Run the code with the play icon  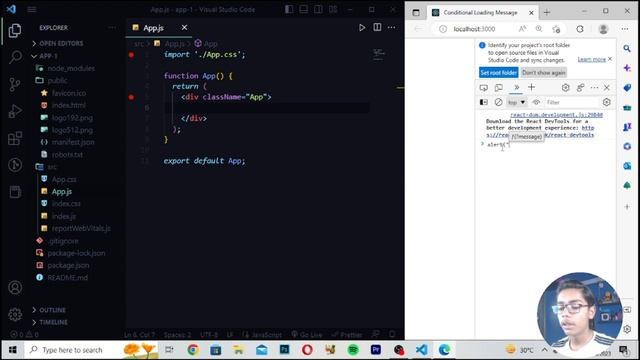pyautogui.click(x=362, y=28)
